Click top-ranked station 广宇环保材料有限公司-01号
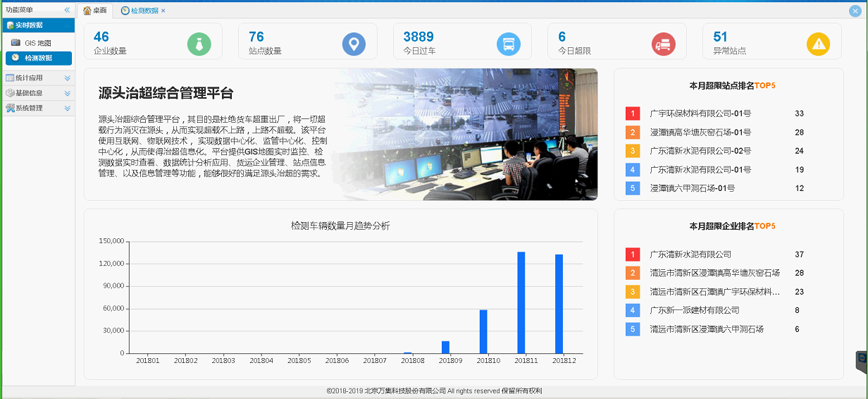The width and height of the screenshot is (868, 399). point(700,113)
